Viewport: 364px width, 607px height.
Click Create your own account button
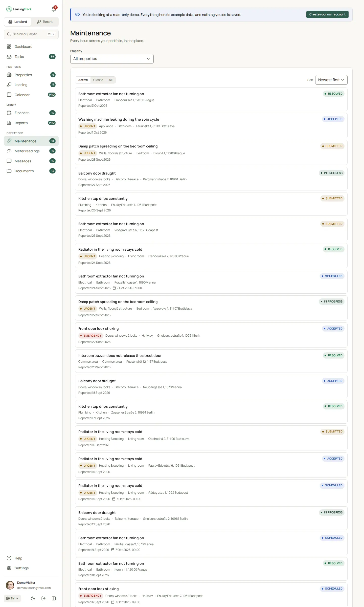[327, 14]
